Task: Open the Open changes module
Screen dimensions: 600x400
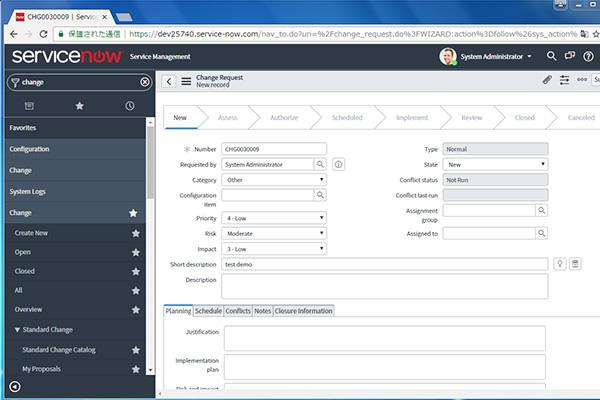Action: pyautogui.click(x=23, y=252)
